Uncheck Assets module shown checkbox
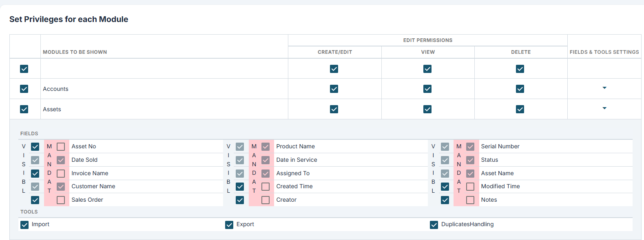This screenshot has width=644, height=240. pos(24,109)
